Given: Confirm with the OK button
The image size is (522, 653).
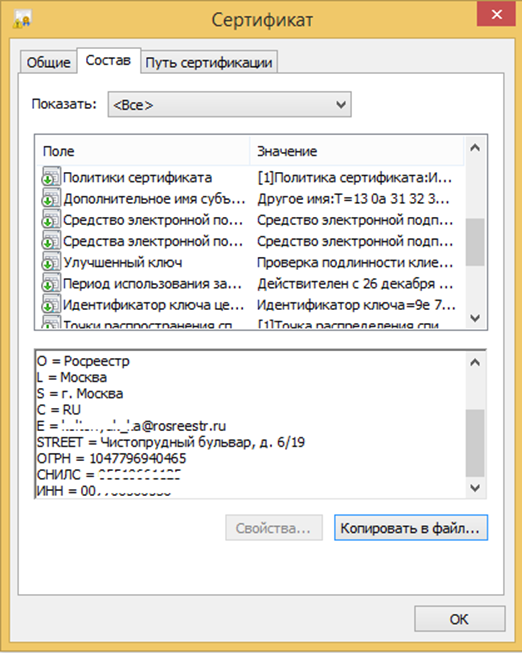Looking at the screenshot, I should 460,618.
